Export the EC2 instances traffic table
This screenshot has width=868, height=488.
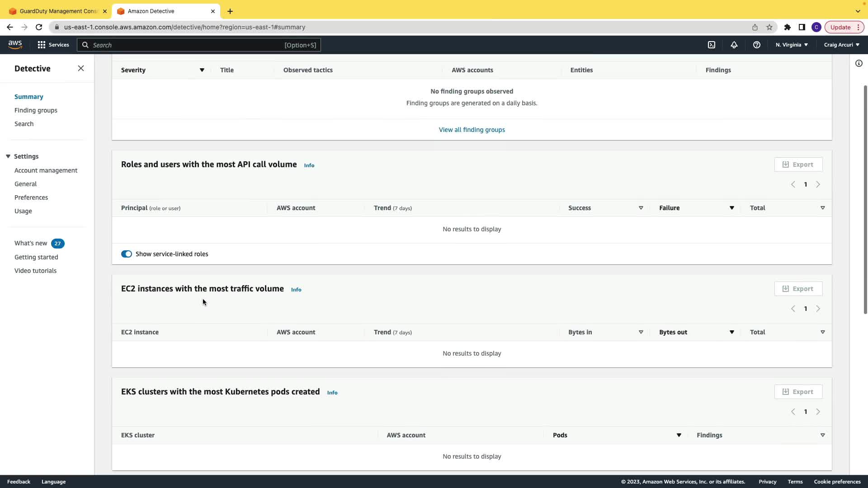[798, 289]
